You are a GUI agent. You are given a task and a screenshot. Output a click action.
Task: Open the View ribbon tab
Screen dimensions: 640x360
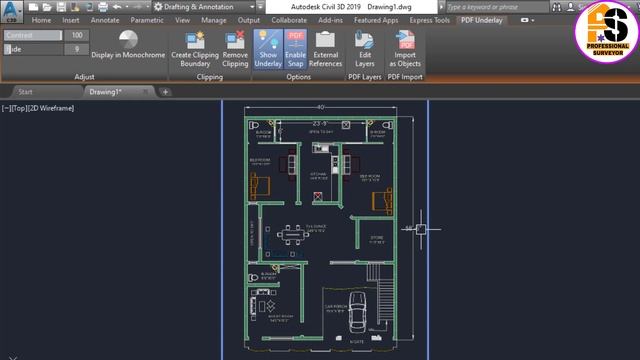click(182, 20)
